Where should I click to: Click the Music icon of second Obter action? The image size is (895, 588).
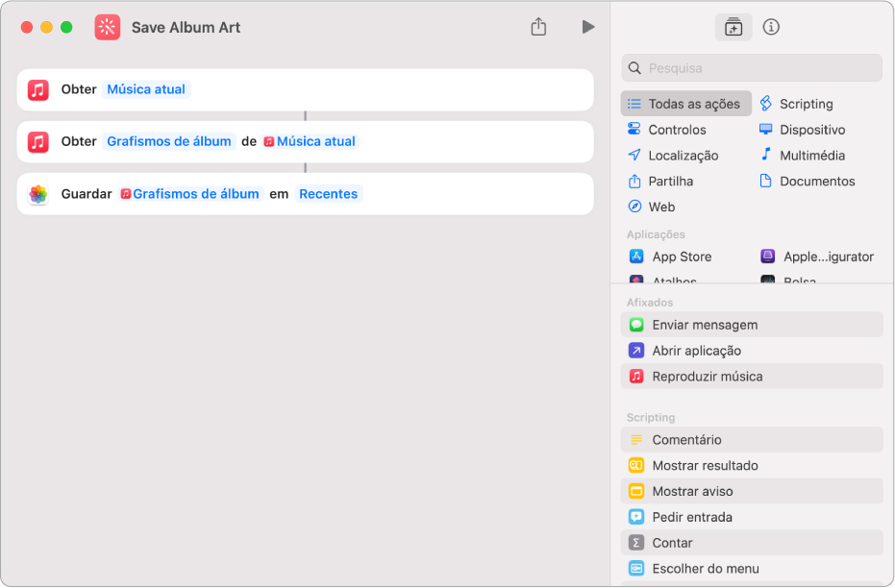click(x=38, y=141)
